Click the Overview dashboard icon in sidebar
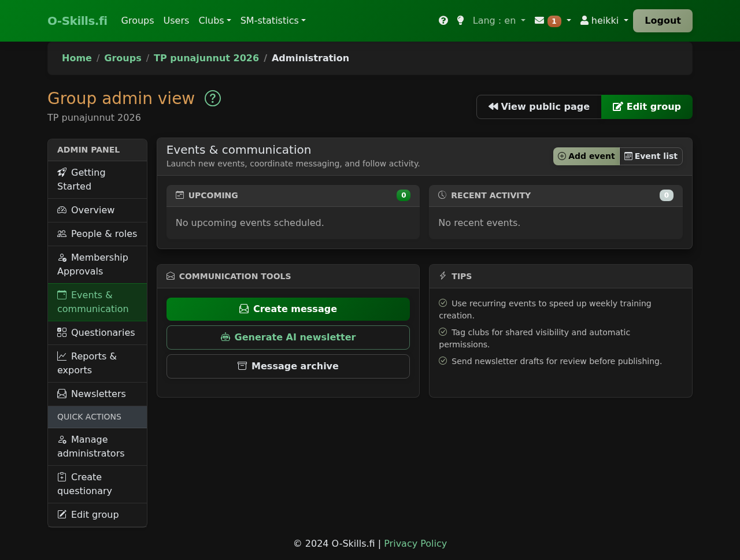The image size is (740, 560). (62, 210)
